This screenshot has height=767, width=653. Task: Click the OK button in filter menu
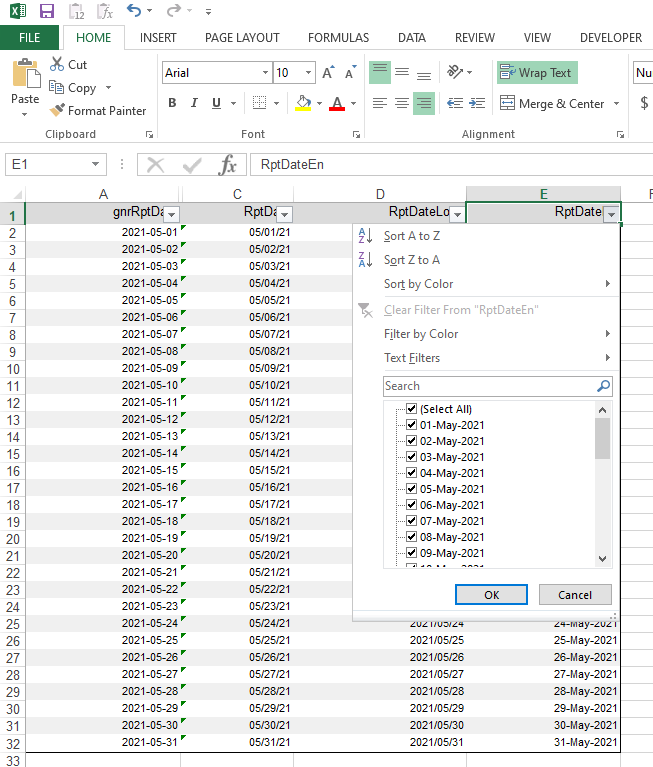491,594
